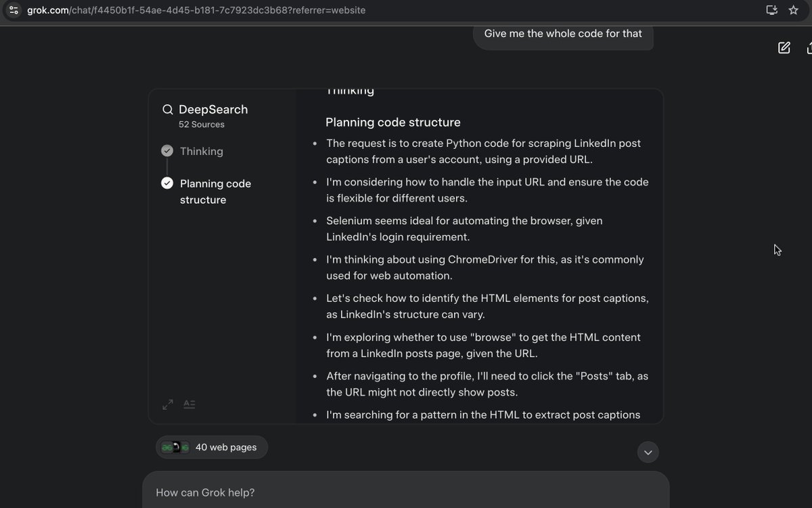Screen dimensions: 812x508
Task: Click the text format icon beside expand arrows
Action: point(189,404)
